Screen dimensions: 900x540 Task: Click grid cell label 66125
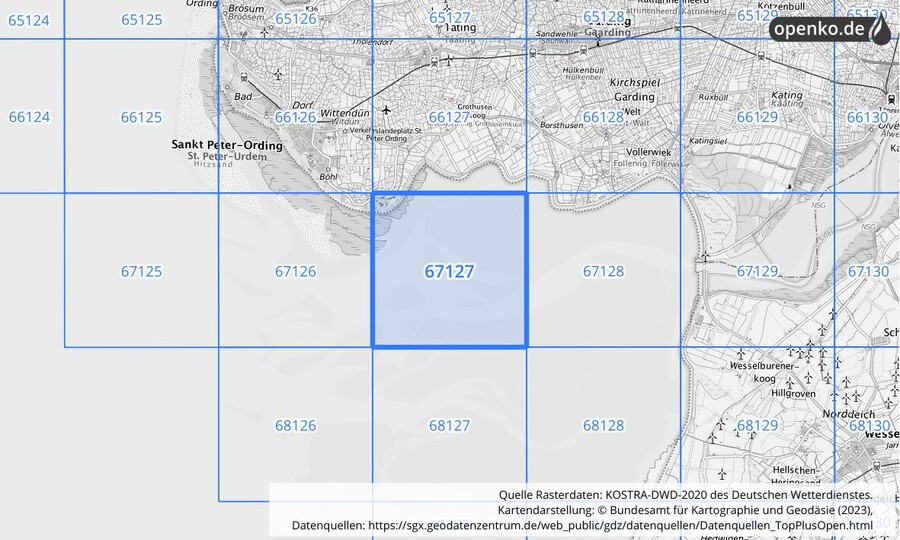pos(141,118)
